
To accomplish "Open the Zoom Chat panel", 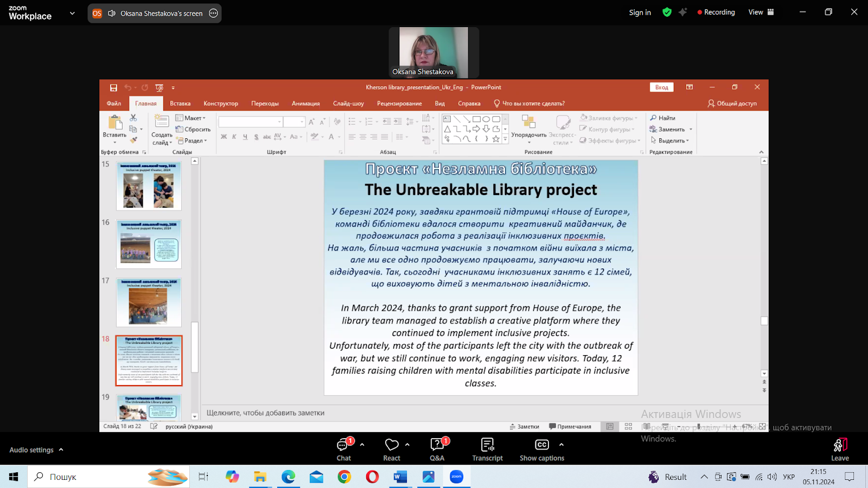I will pos(344,450).
